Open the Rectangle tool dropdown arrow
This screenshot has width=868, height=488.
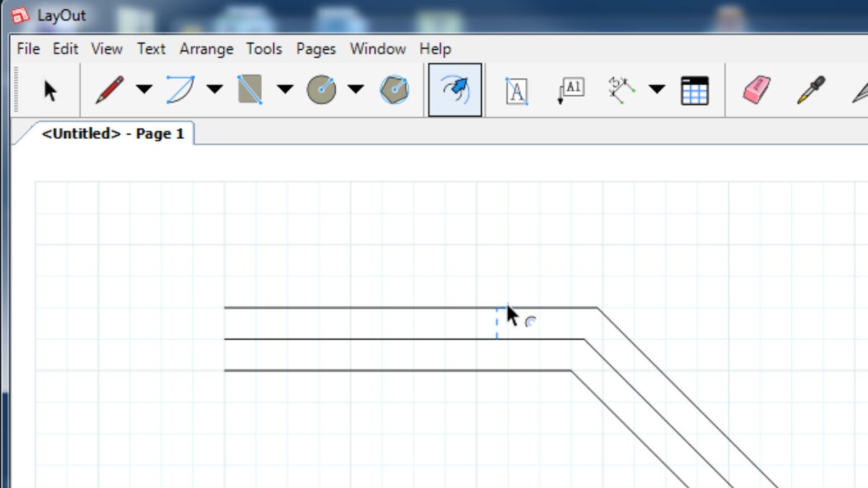point(285,90)
